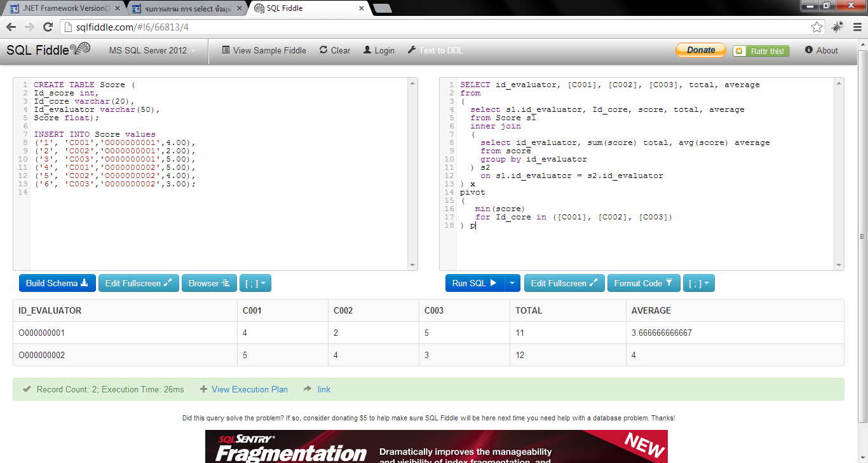Click the browser back arrow

(11, 27)
